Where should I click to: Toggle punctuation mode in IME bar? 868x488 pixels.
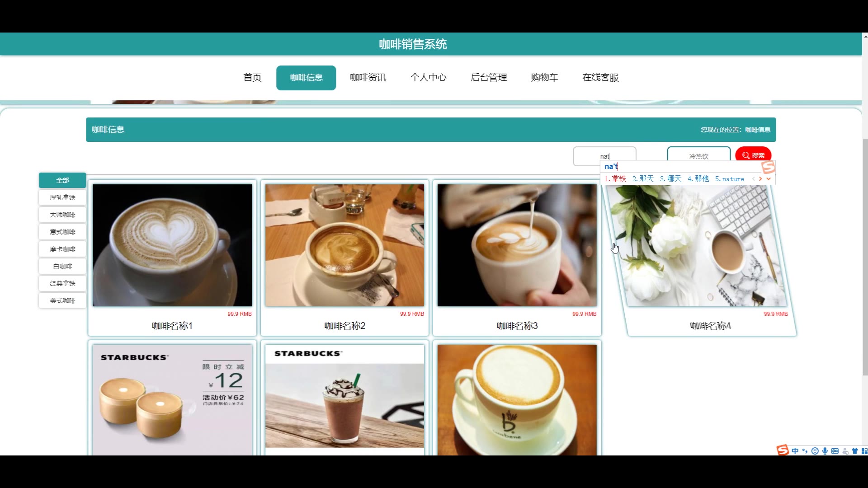point(805,451)
